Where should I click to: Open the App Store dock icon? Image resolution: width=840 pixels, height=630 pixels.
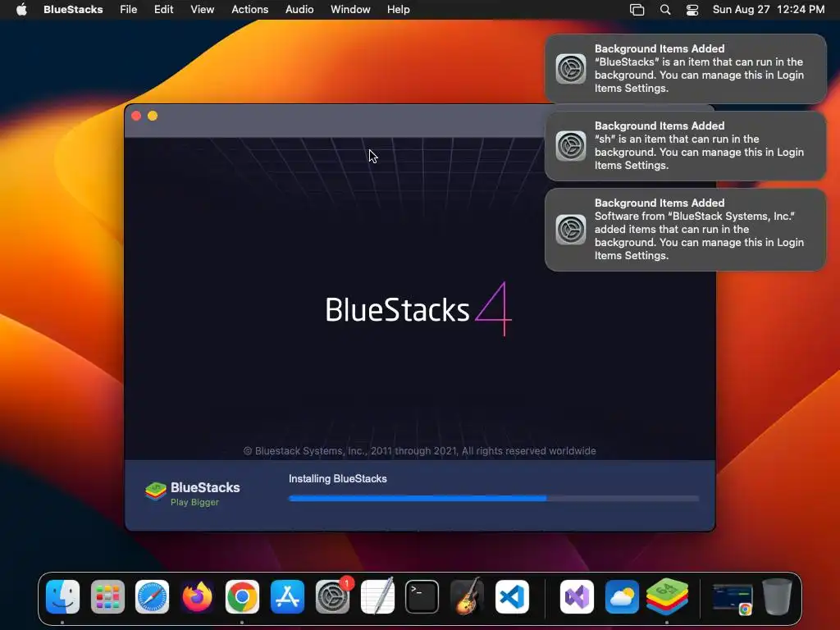pyautogui.click(x=287, y=596)
